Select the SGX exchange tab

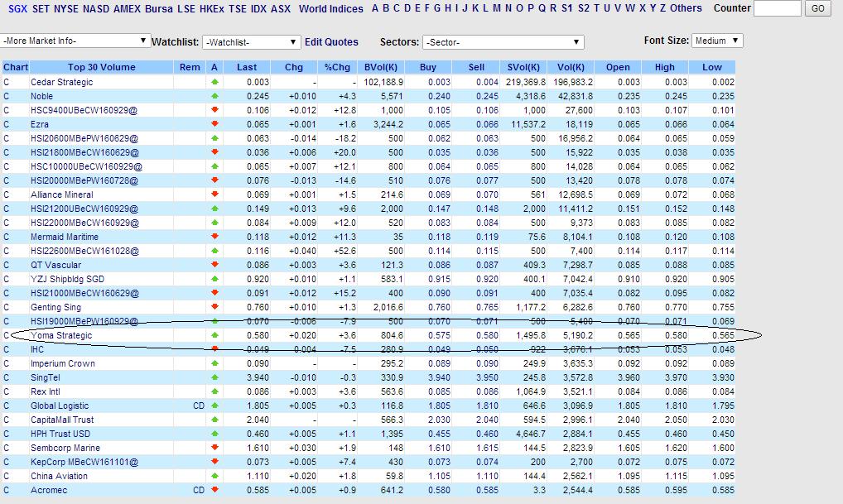coord(17,8)
